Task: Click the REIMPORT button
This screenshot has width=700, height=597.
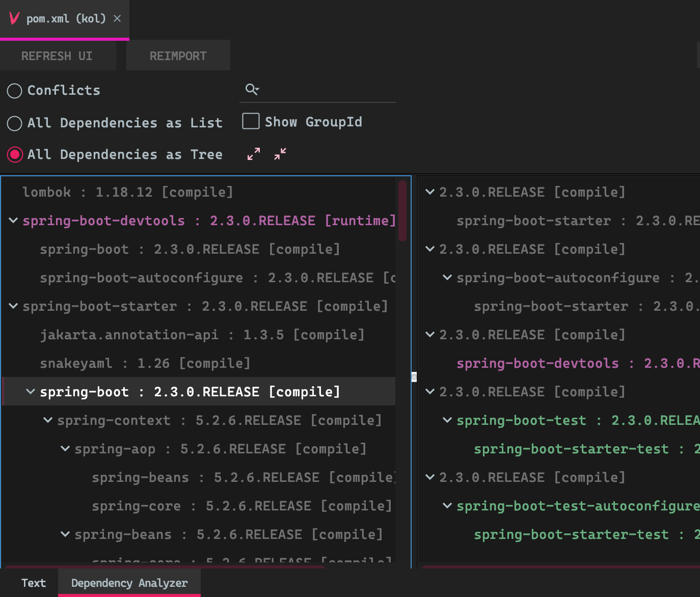Action: [178, 56]
